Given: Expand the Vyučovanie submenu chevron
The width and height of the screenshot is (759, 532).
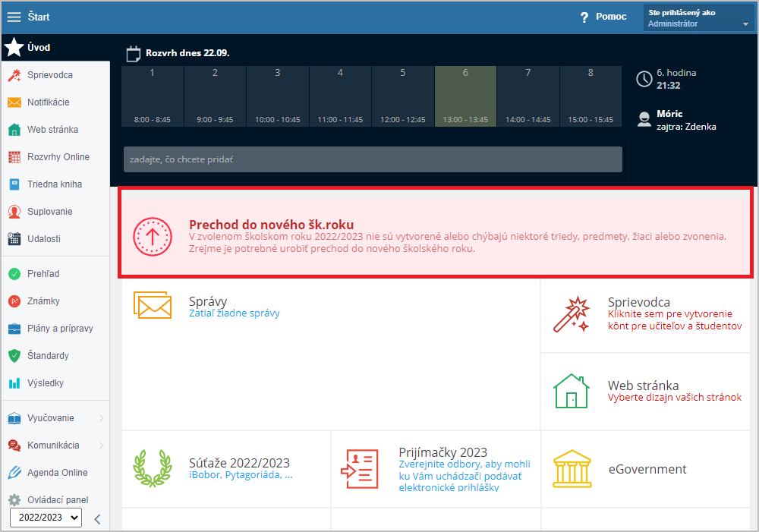Looking at the screenshot, I should [102, 418].
